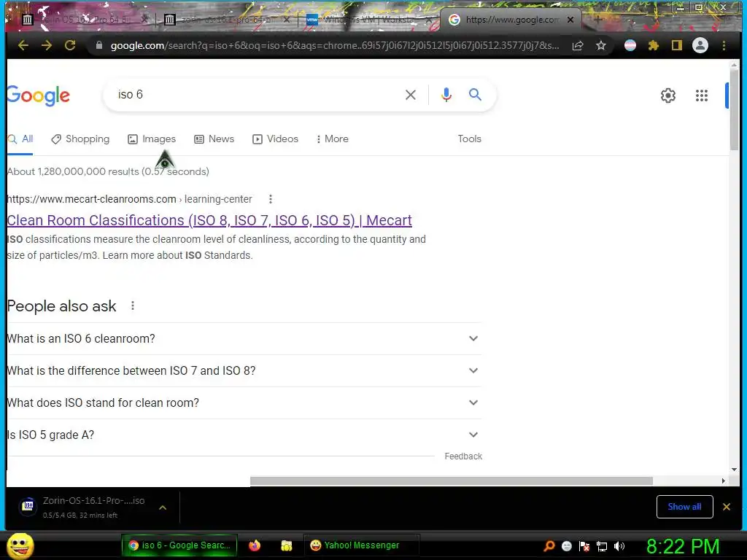Click the Chrome iso 6 taskbar button
Viewport: 747px width, 560px height.
[179, 545]
